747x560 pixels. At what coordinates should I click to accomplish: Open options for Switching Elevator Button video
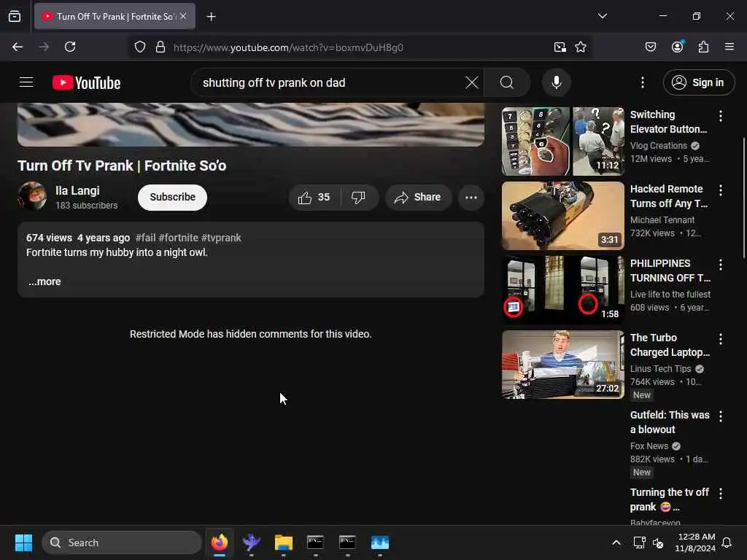point(720,116)
